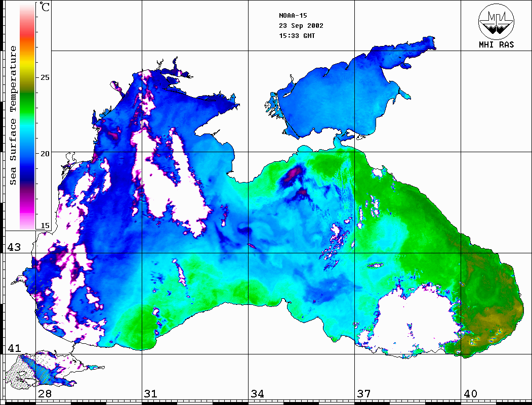
Task: Click the longitude label 31
Action: pos(151,394)
